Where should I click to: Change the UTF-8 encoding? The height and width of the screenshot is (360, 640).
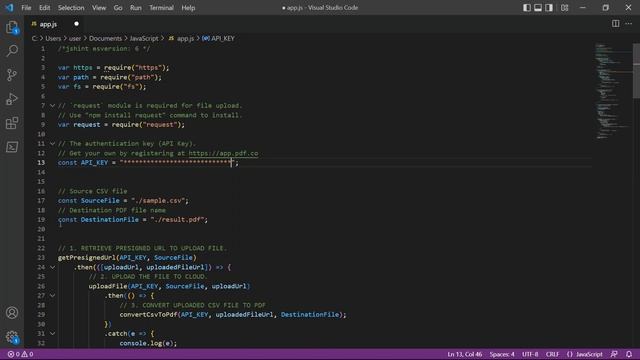coord(530,354)
